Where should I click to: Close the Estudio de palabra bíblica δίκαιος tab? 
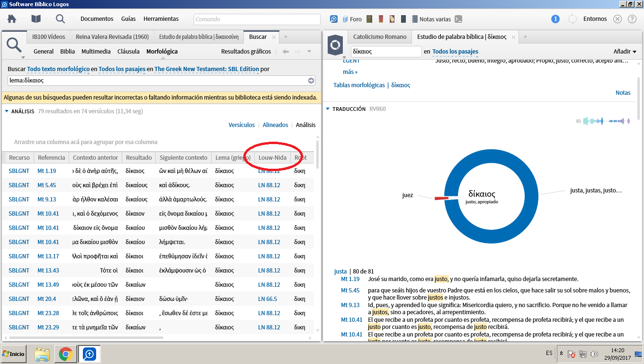point(514,36)
